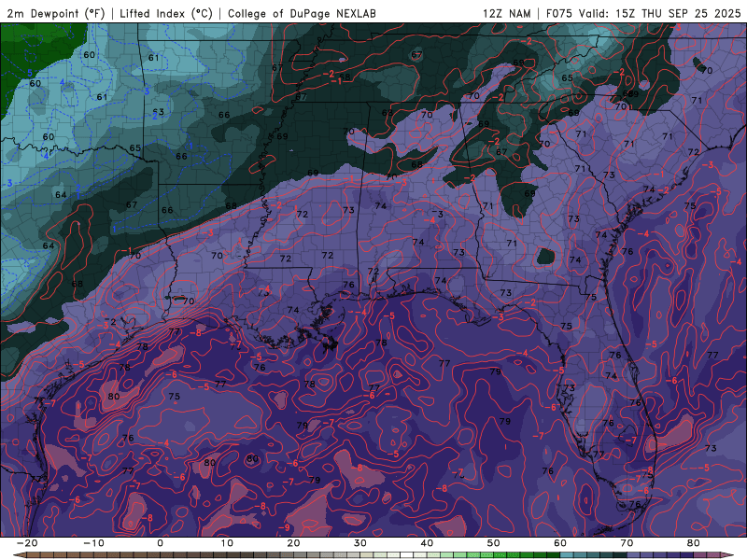Click the "12Z NAM" model run label
The width and height of the screenshot is (747, 560).
click(506, 13)
